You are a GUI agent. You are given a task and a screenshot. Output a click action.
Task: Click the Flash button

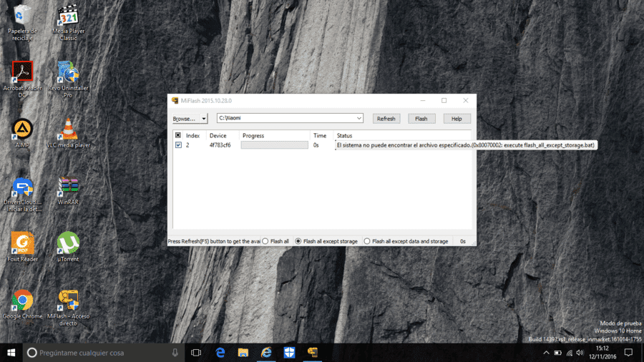421,119
